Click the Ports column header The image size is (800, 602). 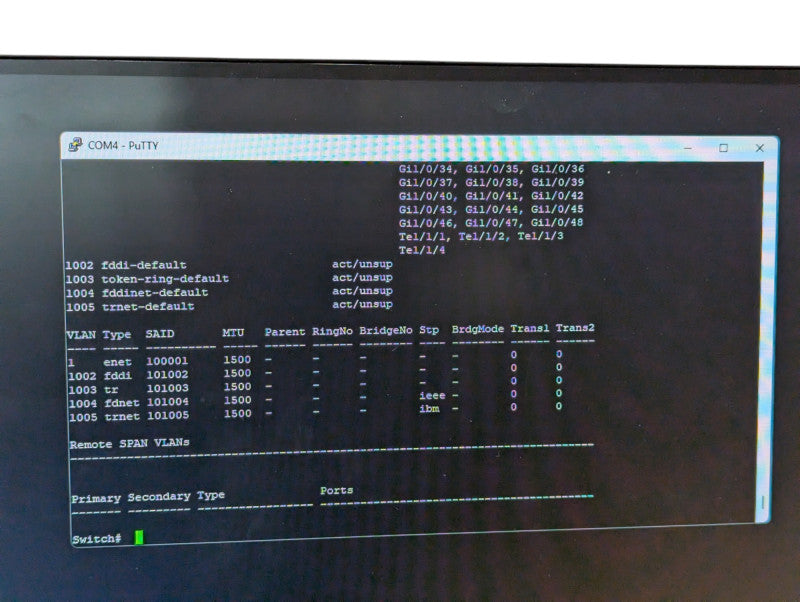click(337, 490)
